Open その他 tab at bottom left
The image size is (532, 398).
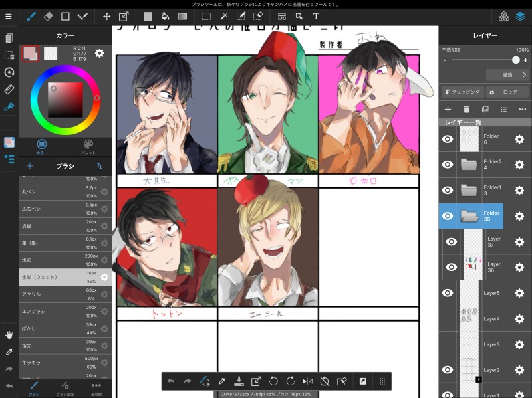click(96, 389)
